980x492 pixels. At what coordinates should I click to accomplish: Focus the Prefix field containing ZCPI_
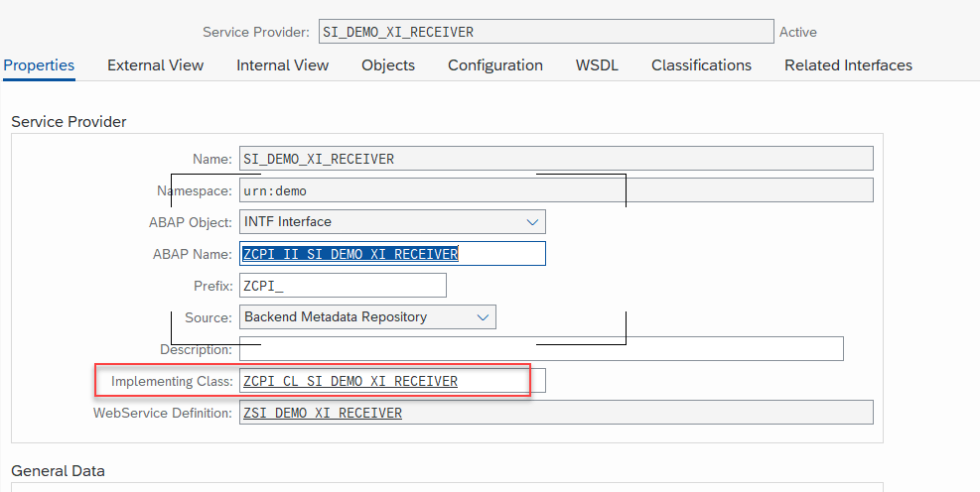[343, 286]
